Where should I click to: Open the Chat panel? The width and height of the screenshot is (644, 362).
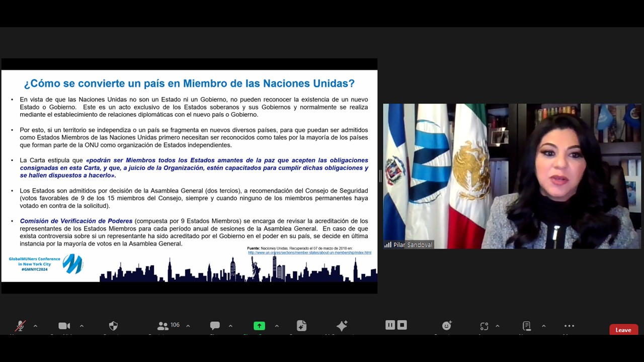coord(215,326)
